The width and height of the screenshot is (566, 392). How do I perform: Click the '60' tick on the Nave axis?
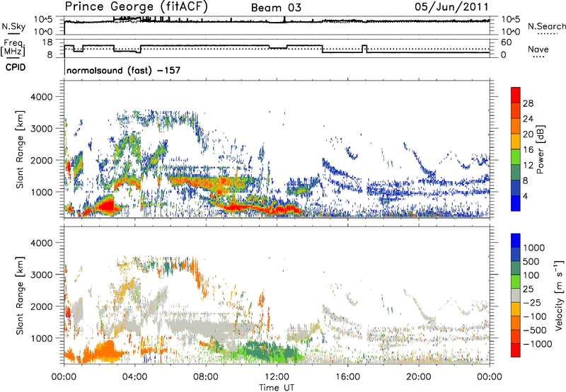507,42
